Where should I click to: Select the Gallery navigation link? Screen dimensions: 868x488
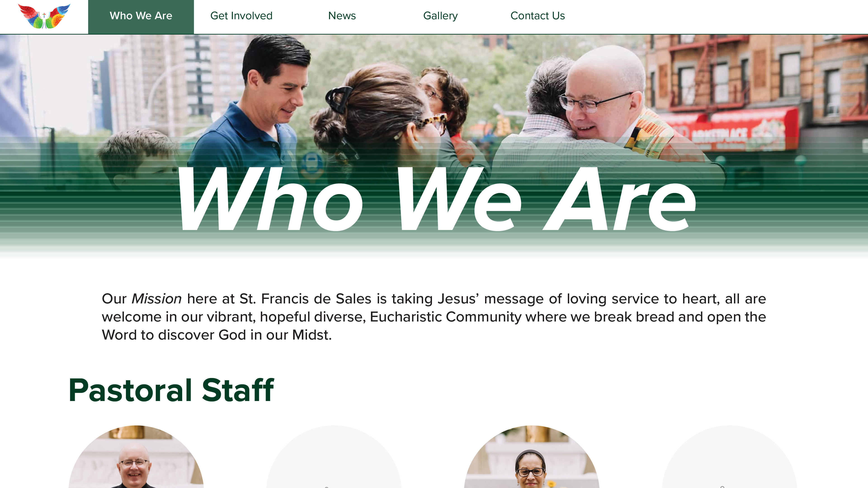[x=440, y=16]
